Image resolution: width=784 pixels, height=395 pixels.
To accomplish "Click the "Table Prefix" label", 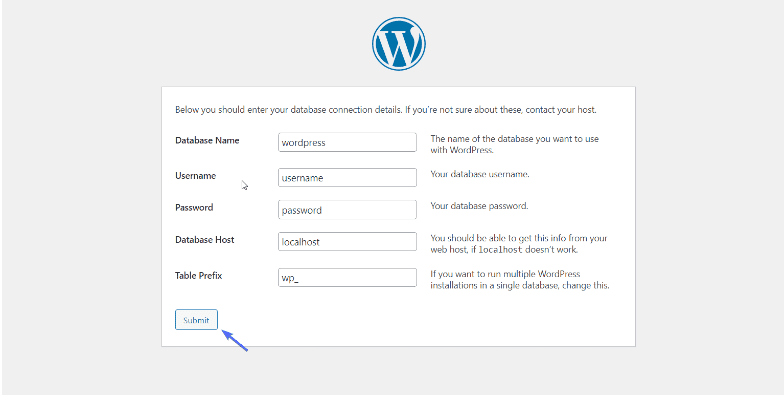I will pyautogui.click(x=198, y=276).
